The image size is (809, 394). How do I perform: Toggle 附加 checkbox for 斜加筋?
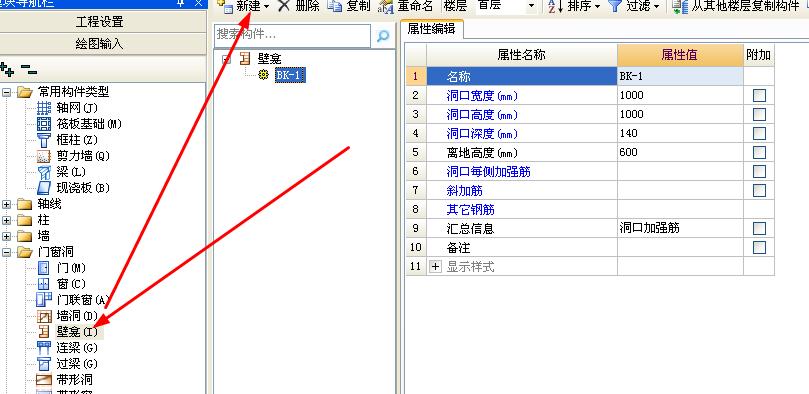point(759,190)
